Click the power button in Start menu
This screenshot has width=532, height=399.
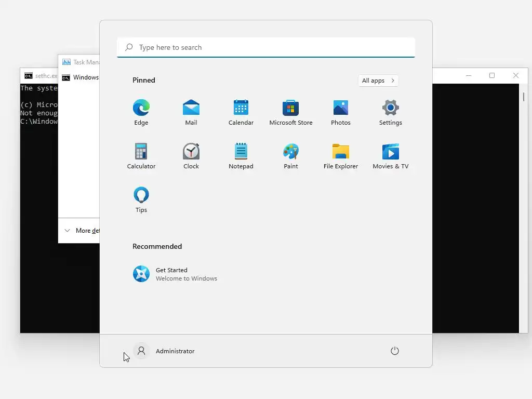395,351
